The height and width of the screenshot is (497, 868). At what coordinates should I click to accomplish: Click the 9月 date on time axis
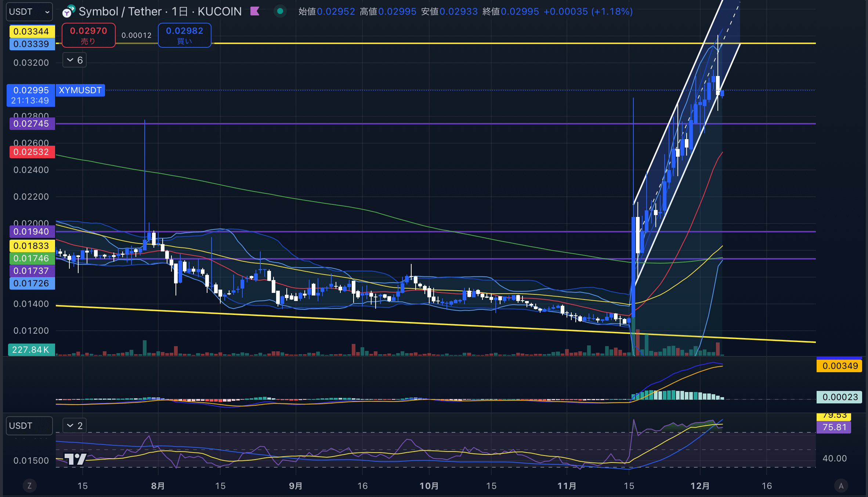tap(296, 486)
